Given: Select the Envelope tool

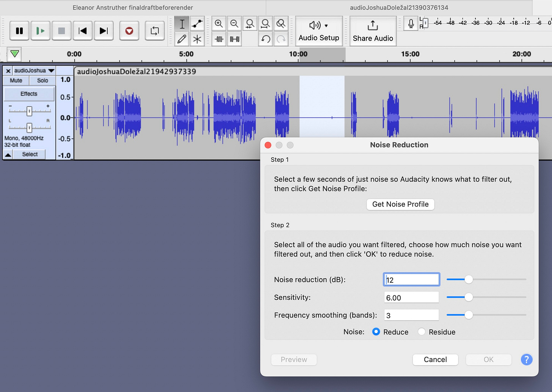Looking at the screenshot, I should (x=197, y=24).
